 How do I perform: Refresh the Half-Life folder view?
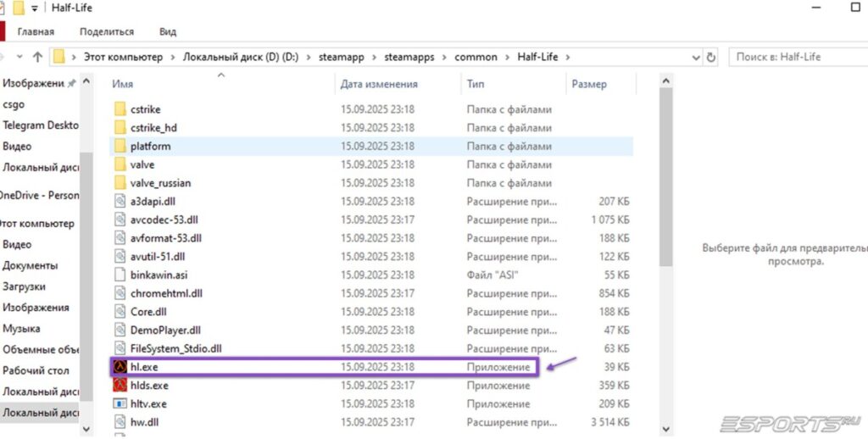coord(711,57)
